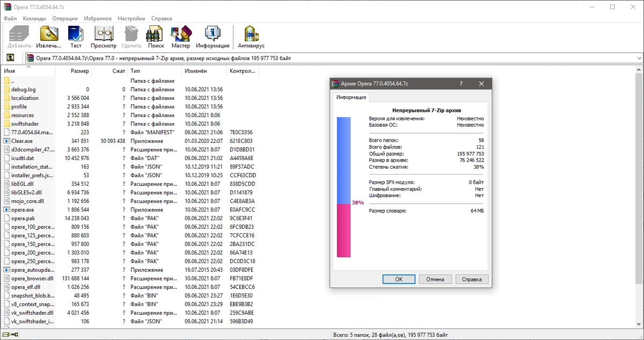Launch the Мастер wizard icon
Image resolution: width=644 pixels, height=340 pixels.
click(x=180, y=34)
